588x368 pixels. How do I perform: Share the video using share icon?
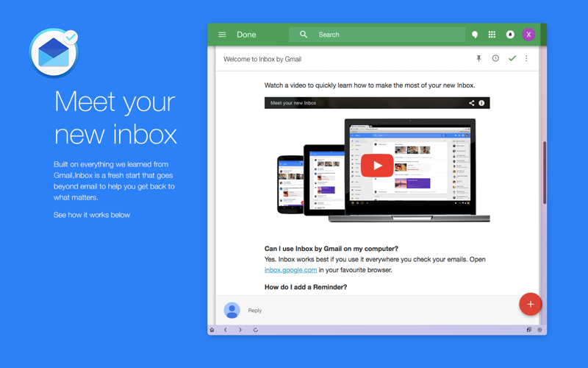(x=471, y=103)
